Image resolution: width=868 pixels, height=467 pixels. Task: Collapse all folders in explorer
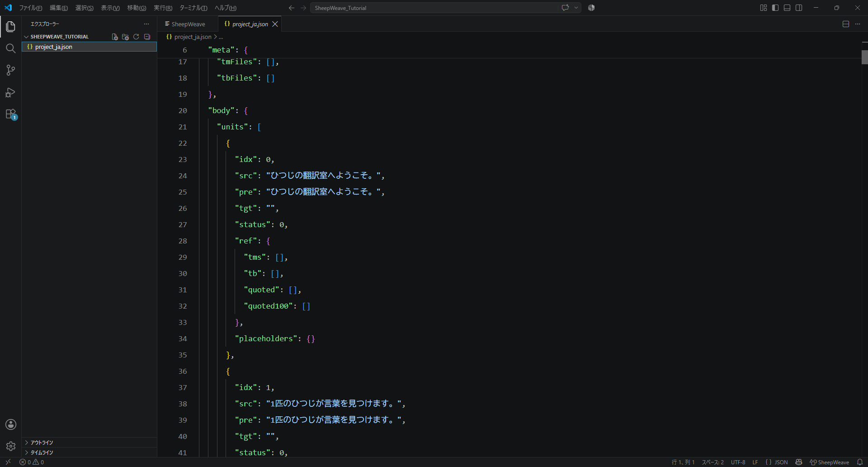(x=147, y=37)
